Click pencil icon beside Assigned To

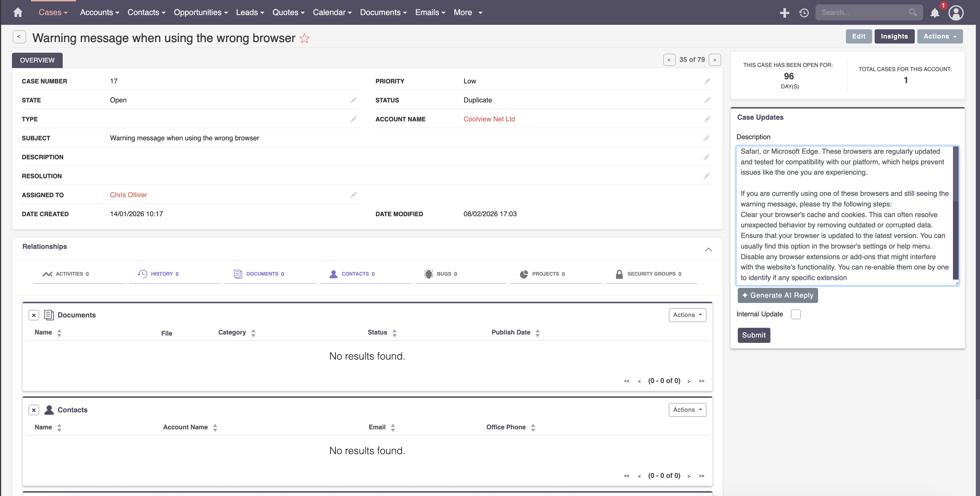[x=353, y=195]
